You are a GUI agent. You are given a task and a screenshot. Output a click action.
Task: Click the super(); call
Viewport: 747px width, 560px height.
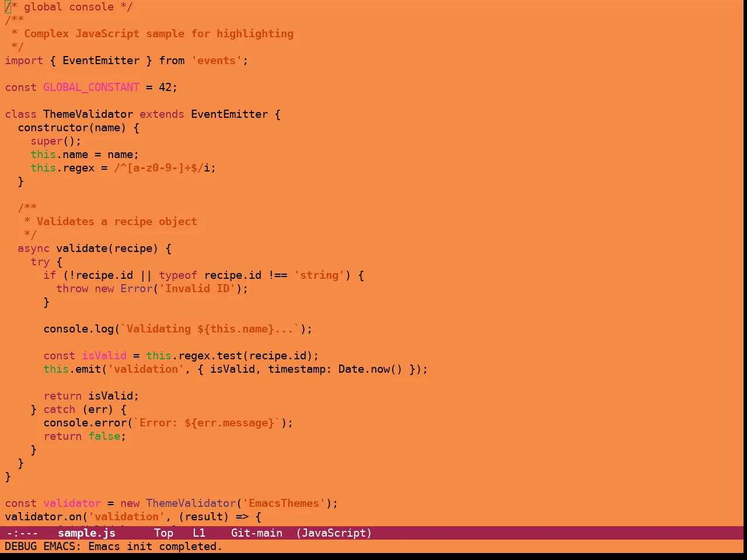pos(56,141)
